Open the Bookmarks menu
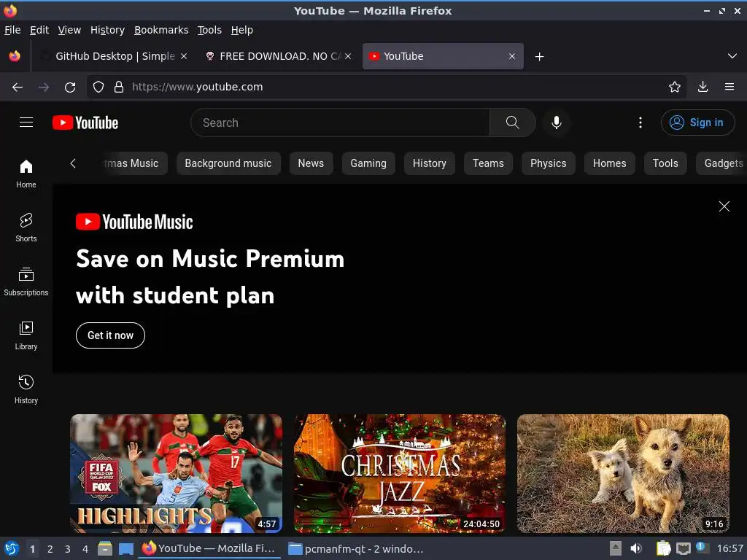Screen dimensions: 747x560 point(161,30)
